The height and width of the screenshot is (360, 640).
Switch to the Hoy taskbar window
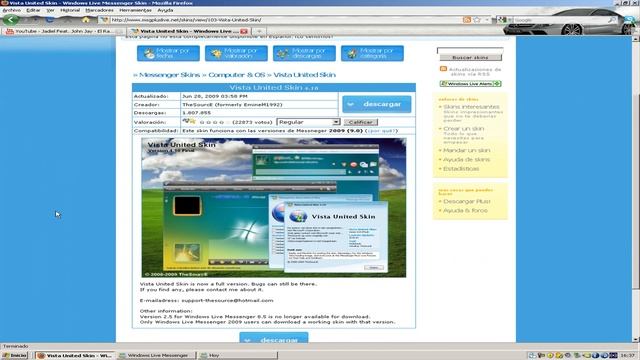coord(239,356)
